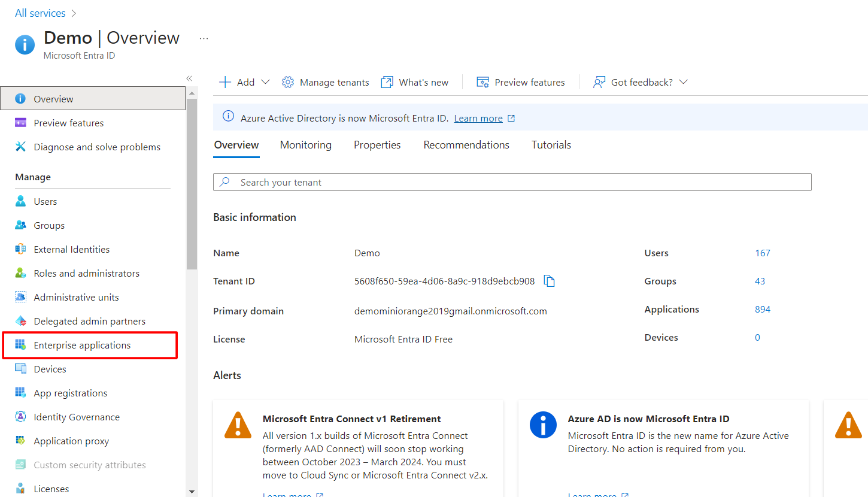This screenshot has height=497, width=868.
Task: Open the Tutorials tab
Action: pos(551,145)
